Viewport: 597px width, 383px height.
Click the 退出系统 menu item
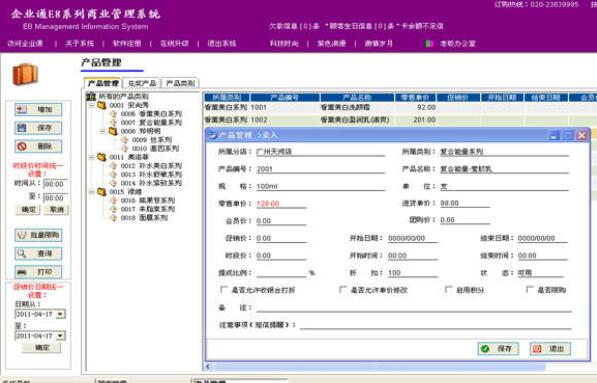tap(222, 43)
